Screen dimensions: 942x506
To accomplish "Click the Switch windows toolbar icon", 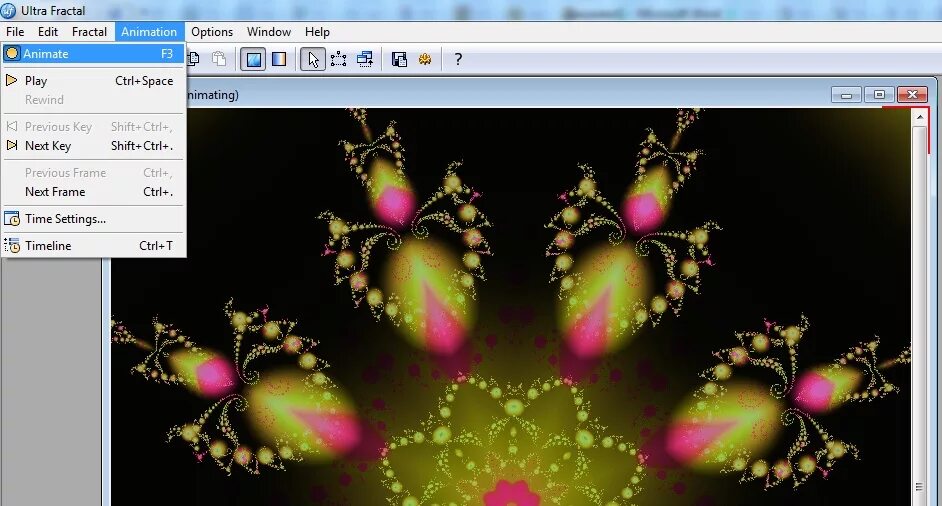I will pyautogui.click(x=365, y=59).
